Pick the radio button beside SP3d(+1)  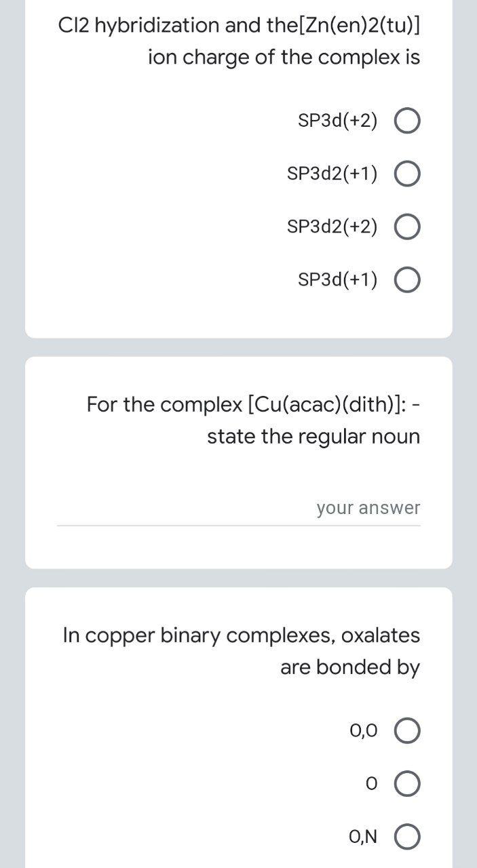click(406, 279)
